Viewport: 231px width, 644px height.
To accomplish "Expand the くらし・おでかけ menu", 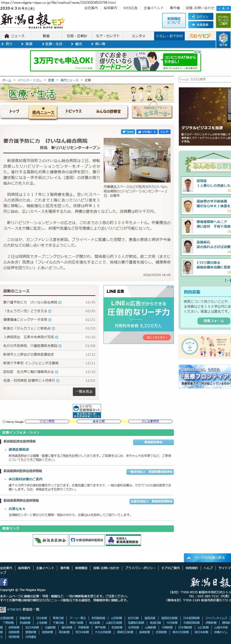I will pos(169,36).
